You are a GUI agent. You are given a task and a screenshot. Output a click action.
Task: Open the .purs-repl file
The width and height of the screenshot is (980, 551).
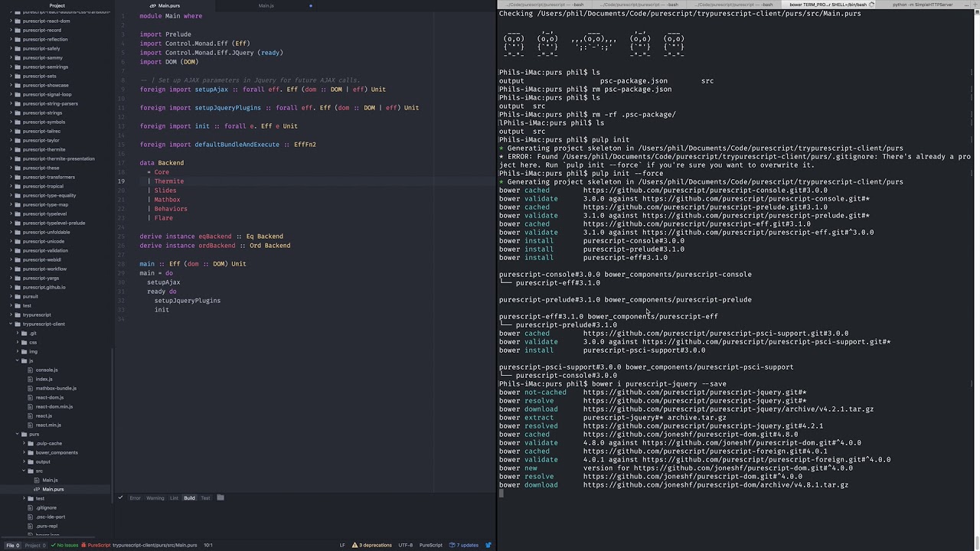47,526
